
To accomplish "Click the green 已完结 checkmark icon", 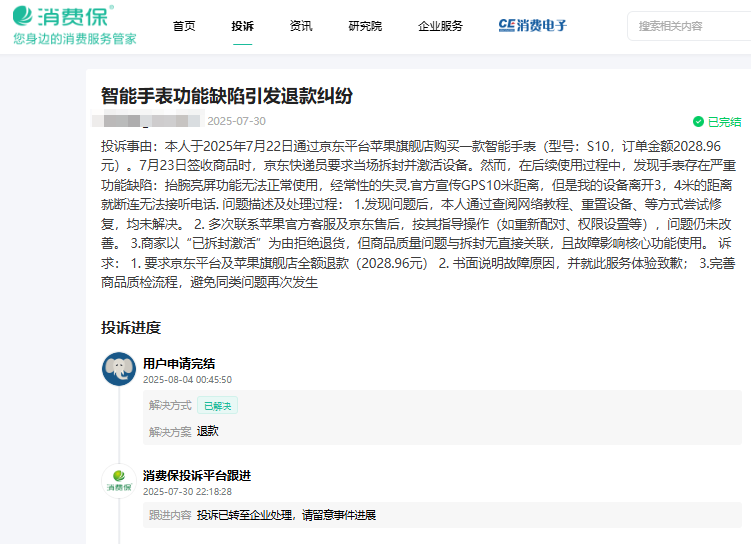I will click(x=699, y=122).
